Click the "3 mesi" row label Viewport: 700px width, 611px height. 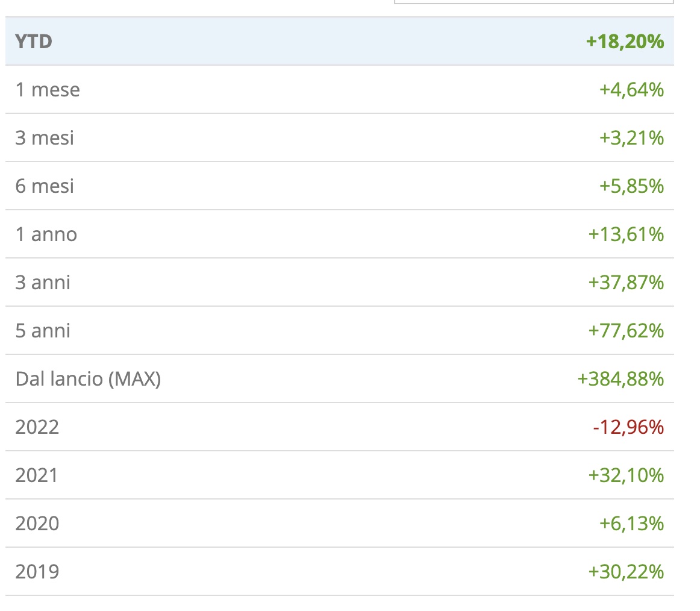pos(45,138)
